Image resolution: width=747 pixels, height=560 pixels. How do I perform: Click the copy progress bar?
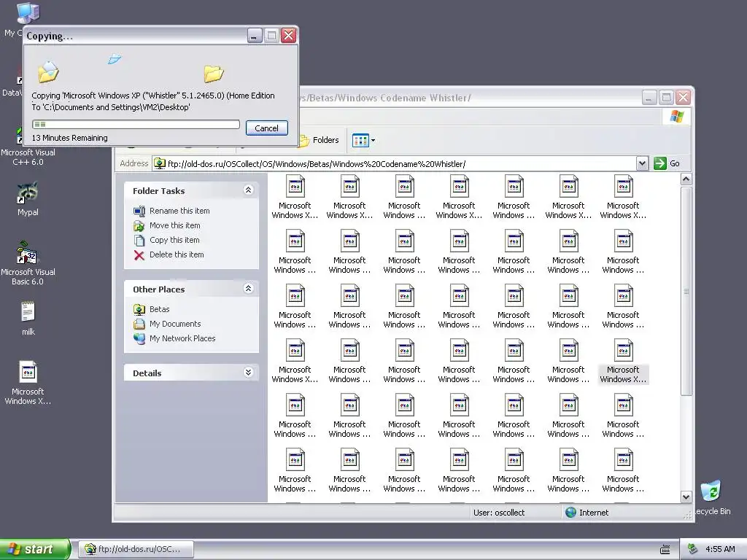(x=136, y=124)
